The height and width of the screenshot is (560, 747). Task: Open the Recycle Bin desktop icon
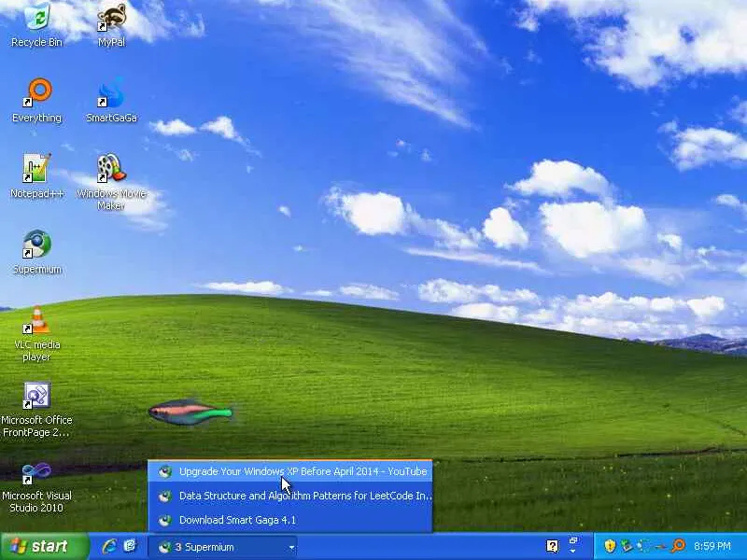(x=36, y=25)
